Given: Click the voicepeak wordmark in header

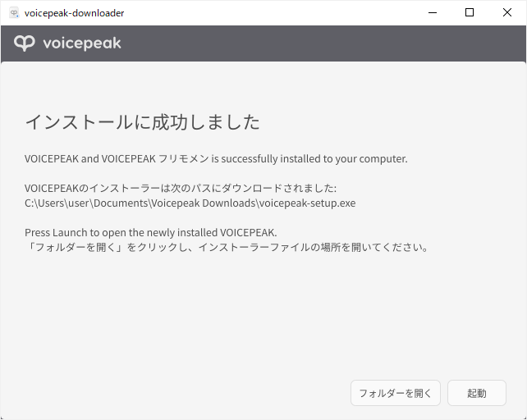Looking at the screenshot, I should coord(82,43).
